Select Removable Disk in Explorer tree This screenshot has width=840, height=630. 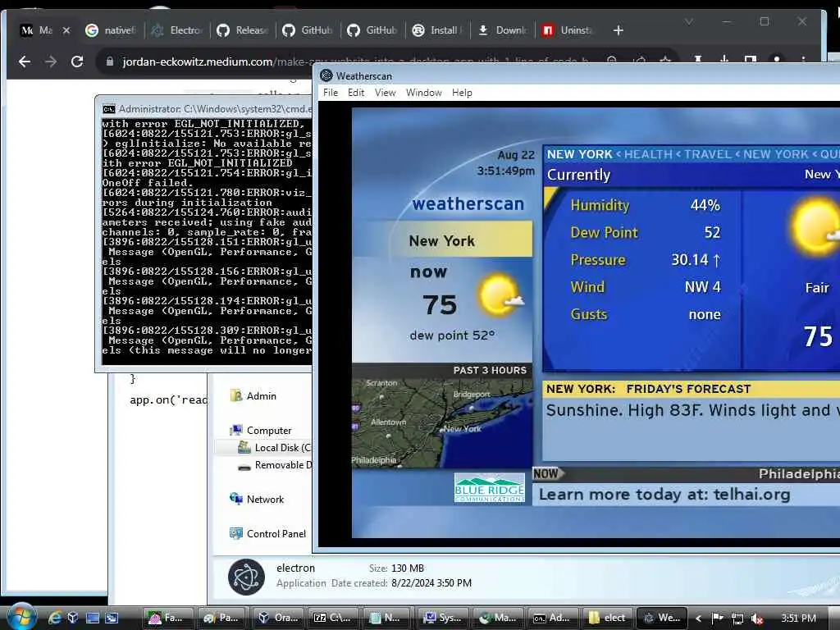pos(274,465)
